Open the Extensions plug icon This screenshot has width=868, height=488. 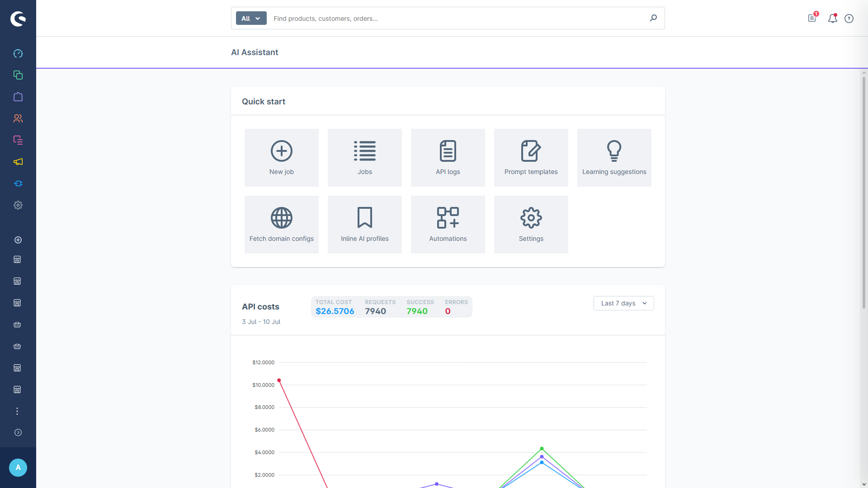pos(18,183)
